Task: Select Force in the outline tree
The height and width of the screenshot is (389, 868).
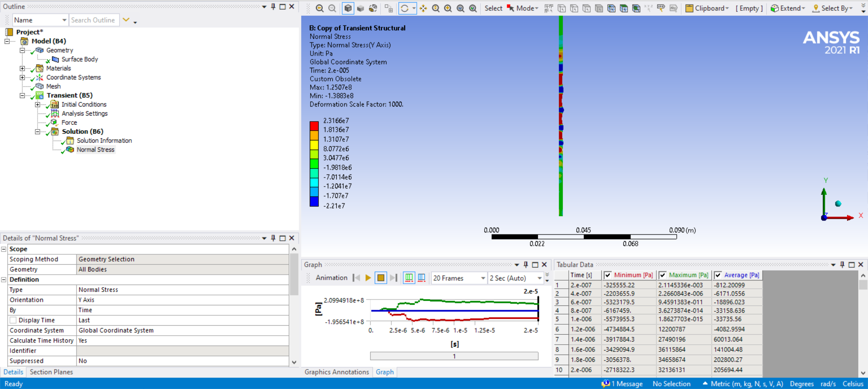Action: (x=69, y=122)
